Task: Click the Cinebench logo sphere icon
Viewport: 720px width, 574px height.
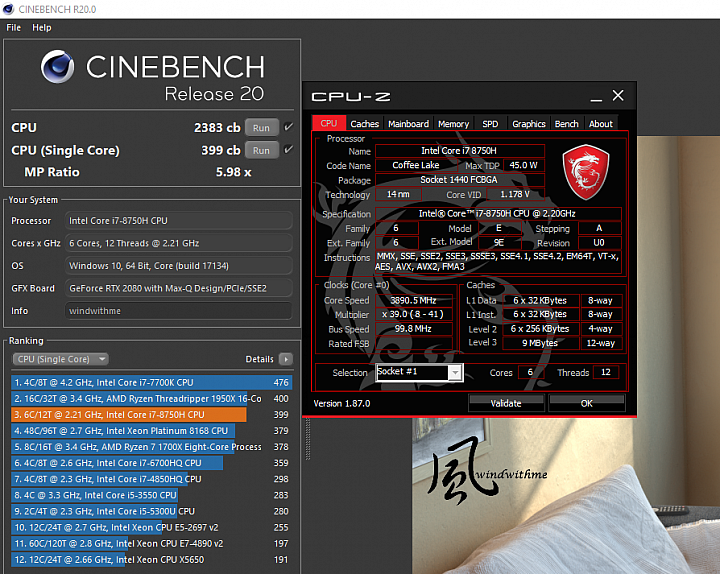Action: 57,67
